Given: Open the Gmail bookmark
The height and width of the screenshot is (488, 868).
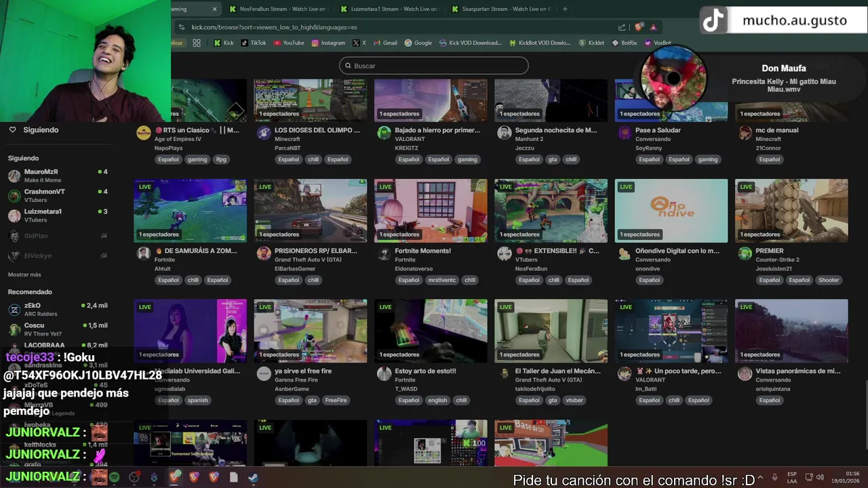Looking at the screenshot, I should [385, 43].
